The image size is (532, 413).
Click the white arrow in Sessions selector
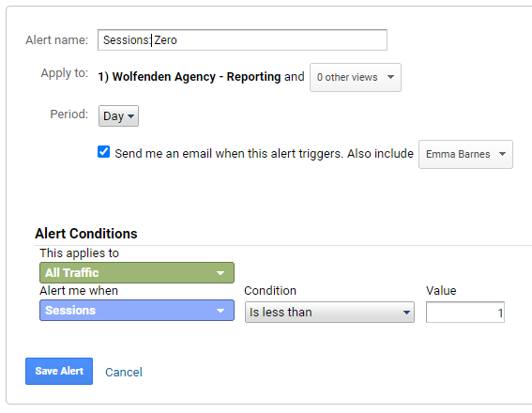click(x=220, y=311)
